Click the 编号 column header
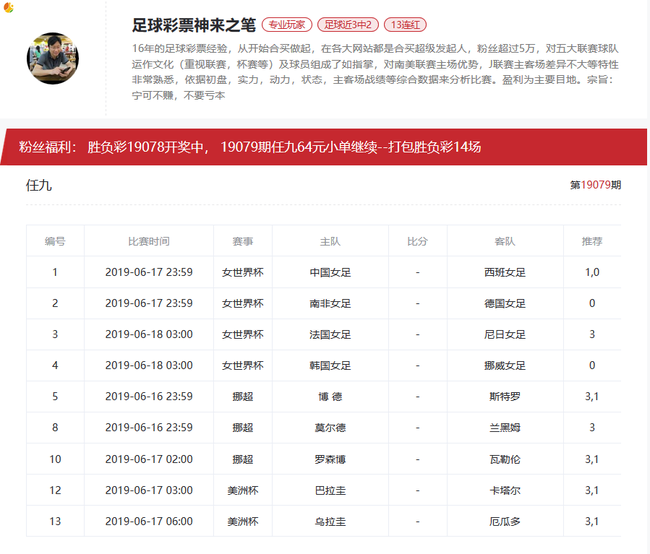 (x=55, y=241)
